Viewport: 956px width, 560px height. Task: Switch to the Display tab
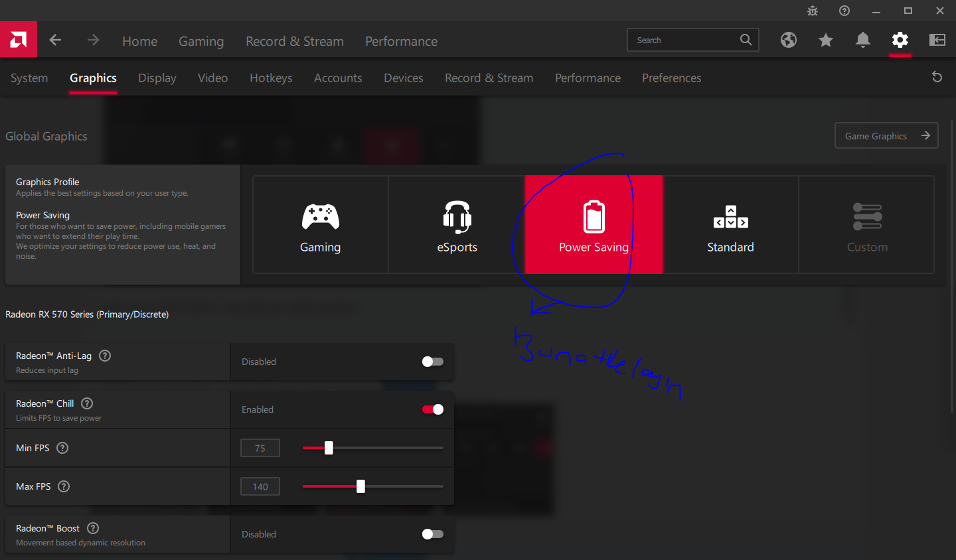(157, 78)
